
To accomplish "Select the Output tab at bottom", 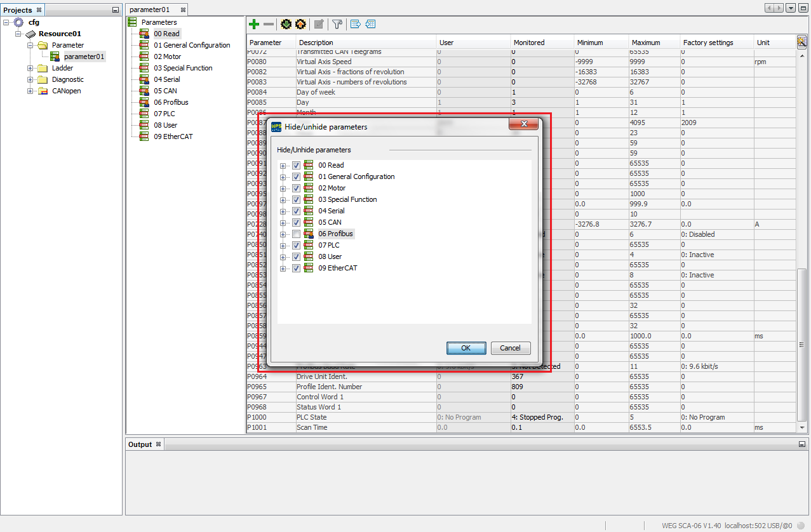I will point(140,444).
